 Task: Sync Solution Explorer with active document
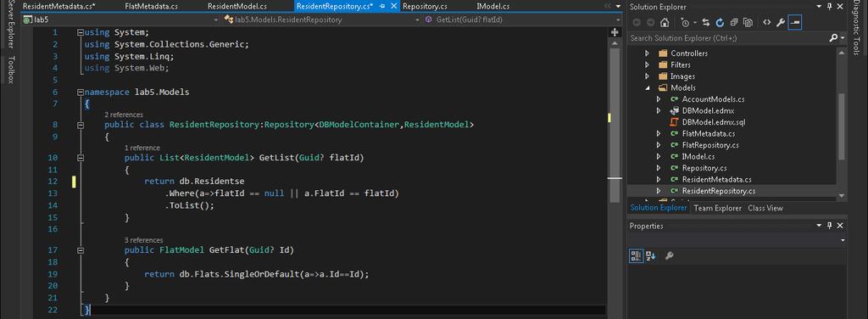[706, 23]
